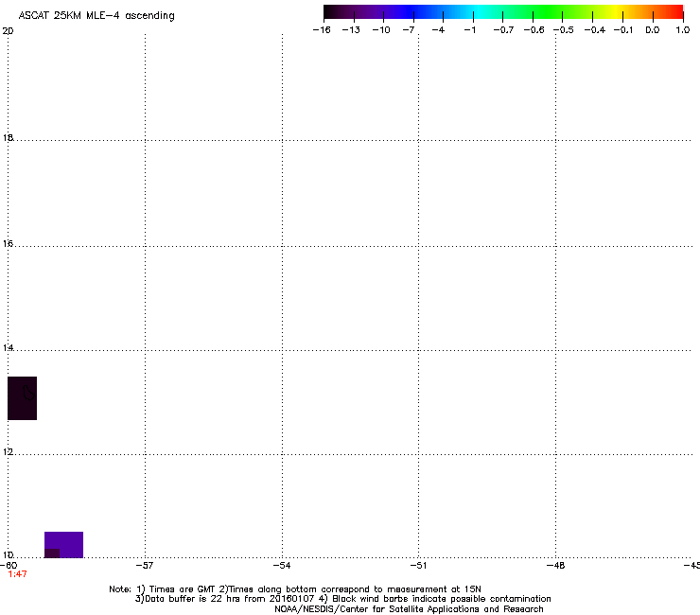Click the -0.7 colorbar label
The width and height of the screenshot is (700, 615).
[503, 30]
